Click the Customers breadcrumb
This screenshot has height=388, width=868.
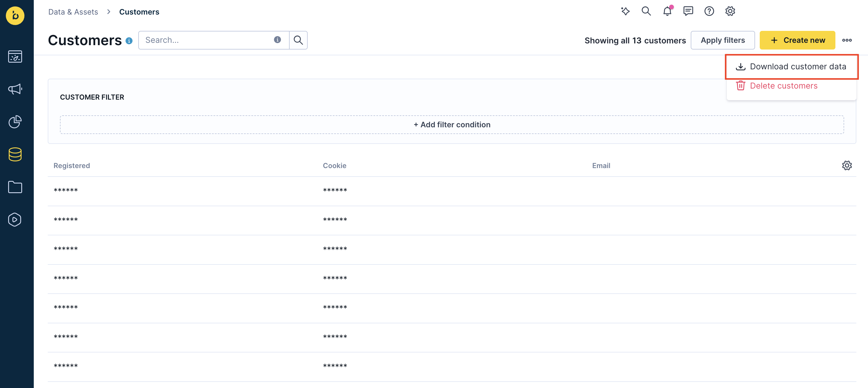(139, 12)
